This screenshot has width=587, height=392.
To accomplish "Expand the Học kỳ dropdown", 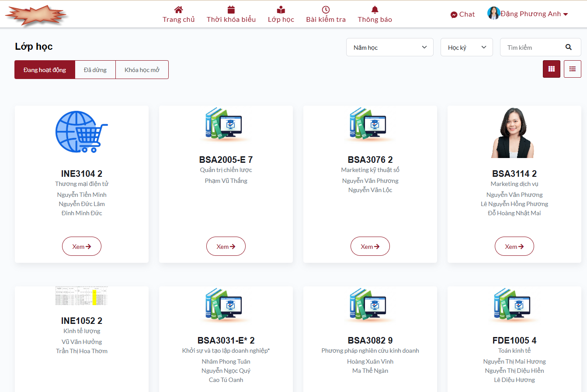I will [466, 47].
